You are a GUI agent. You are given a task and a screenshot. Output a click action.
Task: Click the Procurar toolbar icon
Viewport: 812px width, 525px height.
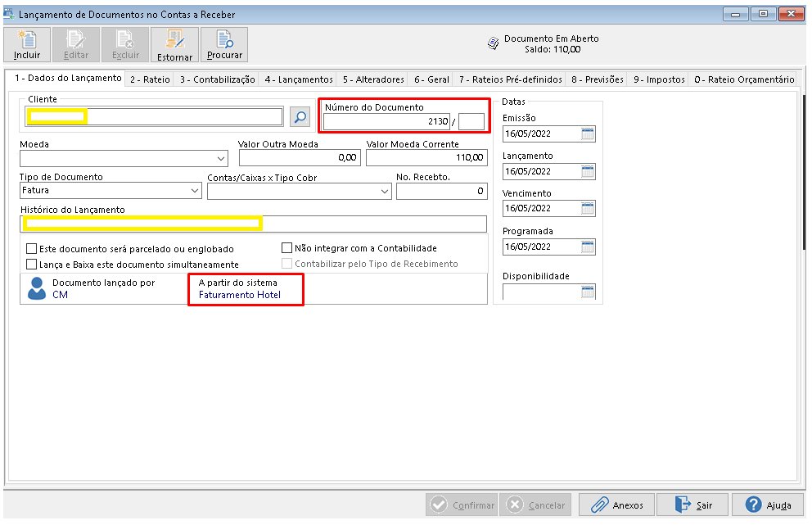tap(224, 44)
